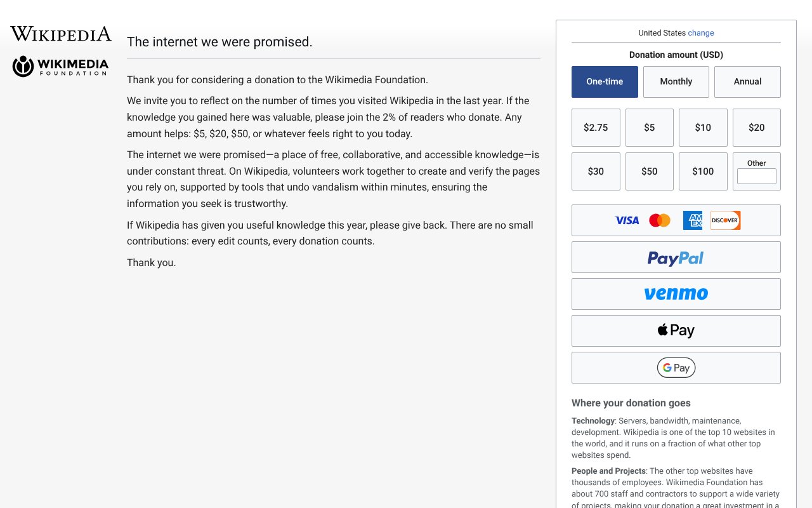Pay with Apple Pay
Screen dimensions: 812x508
[x=676, y=331]
